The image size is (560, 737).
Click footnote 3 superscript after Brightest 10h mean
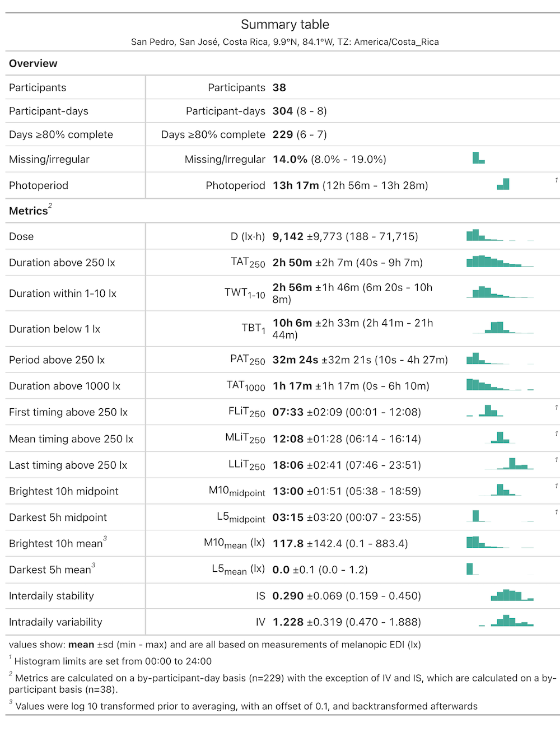coord(105,539)
